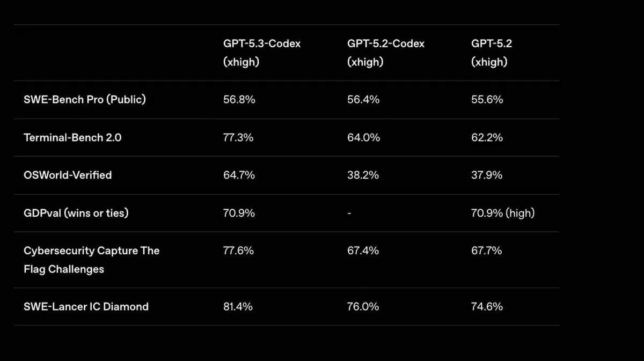Click the 38.2% OSWorld score
Screen dimensions: 644x361
(363, 175)
